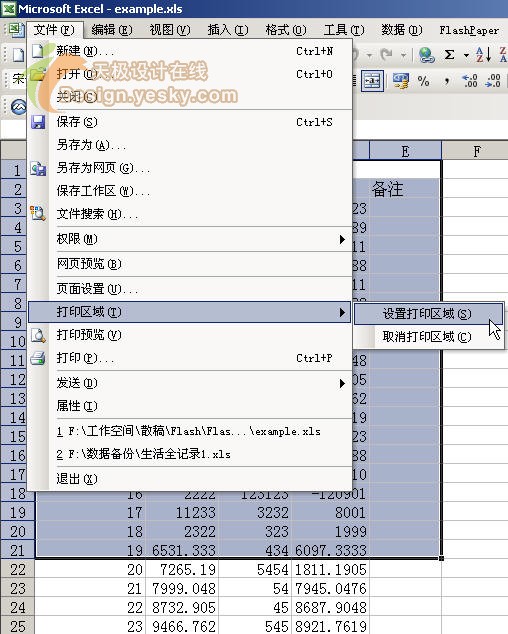
Task: Expand the 打印区域(T) Print Area submenu
Action: pyautogui.click(x=189, y=312)
